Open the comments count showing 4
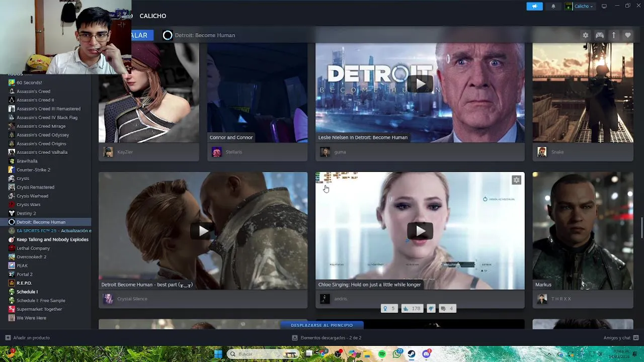644x362 pixels. [448, 309]
